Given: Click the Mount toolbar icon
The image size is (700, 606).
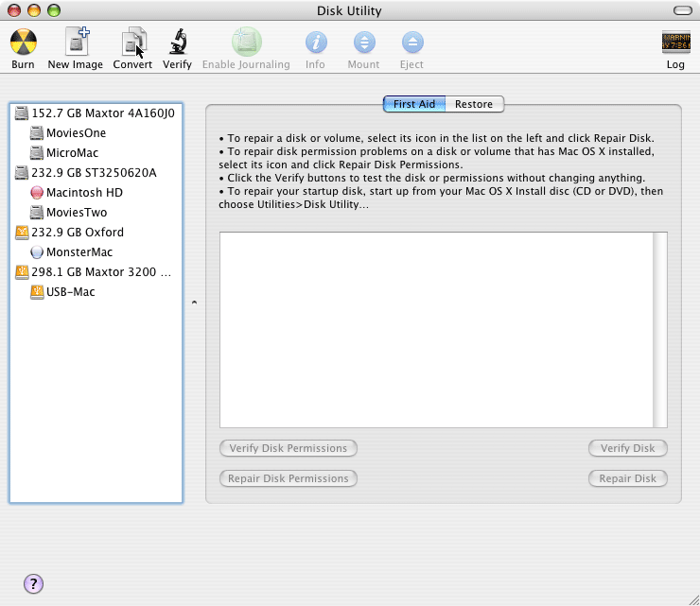Looking at the screenshot, I should pyautogui.click(x=364, y=43).
